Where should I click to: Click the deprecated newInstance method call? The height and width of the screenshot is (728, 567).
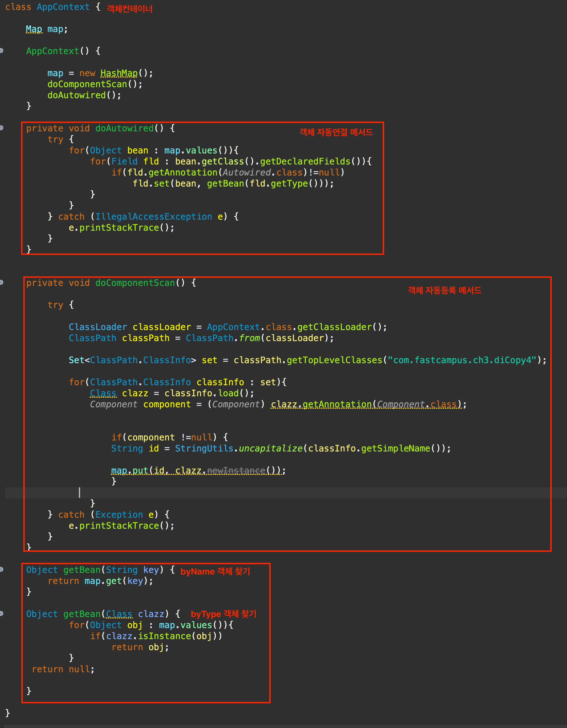pyautogui.click(x=236, y=470)
